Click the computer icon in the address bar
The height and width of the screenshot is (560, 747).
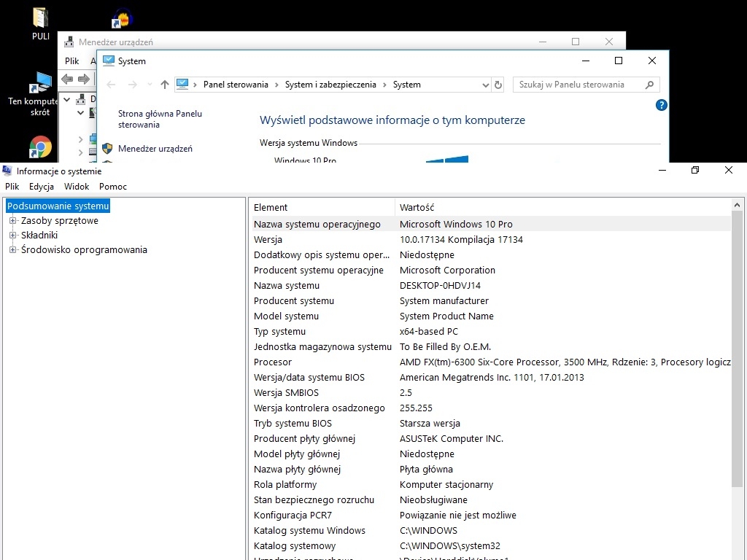coord(182,85)
